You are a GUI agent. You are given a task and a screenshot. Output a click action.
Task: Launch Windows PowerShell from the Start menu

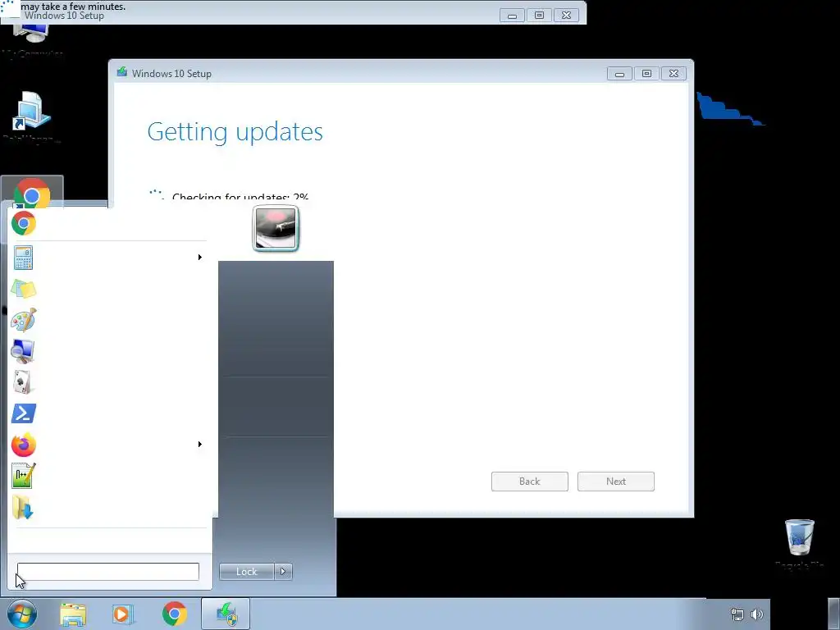(x=24, y=413)
